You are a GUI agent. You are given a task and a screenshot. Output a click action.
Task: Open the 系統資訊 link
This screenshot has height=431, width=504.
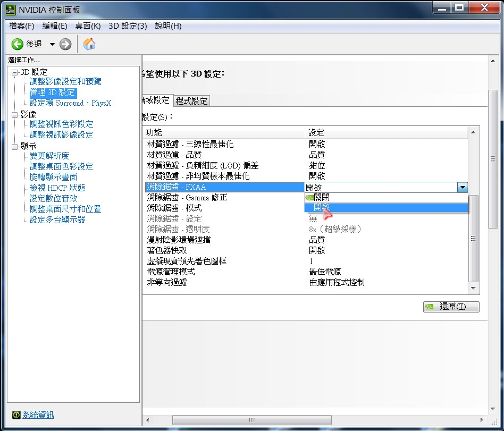click(38, 415)
